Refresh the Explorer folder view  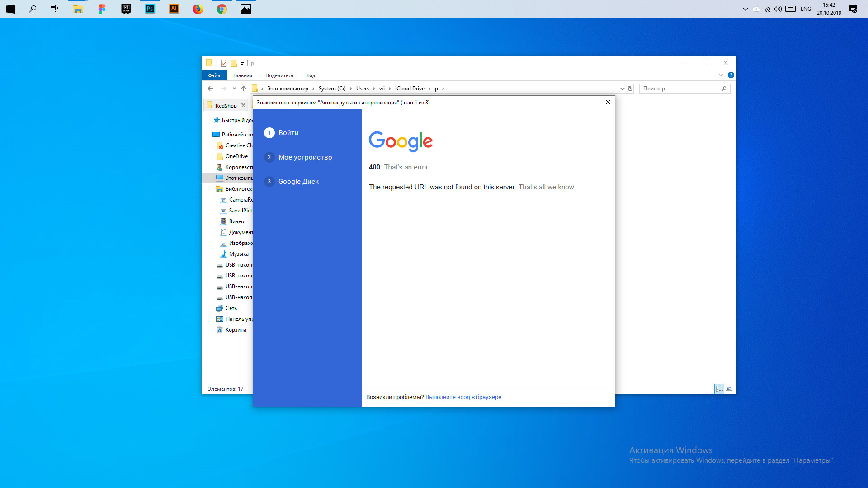coord(630,89)
